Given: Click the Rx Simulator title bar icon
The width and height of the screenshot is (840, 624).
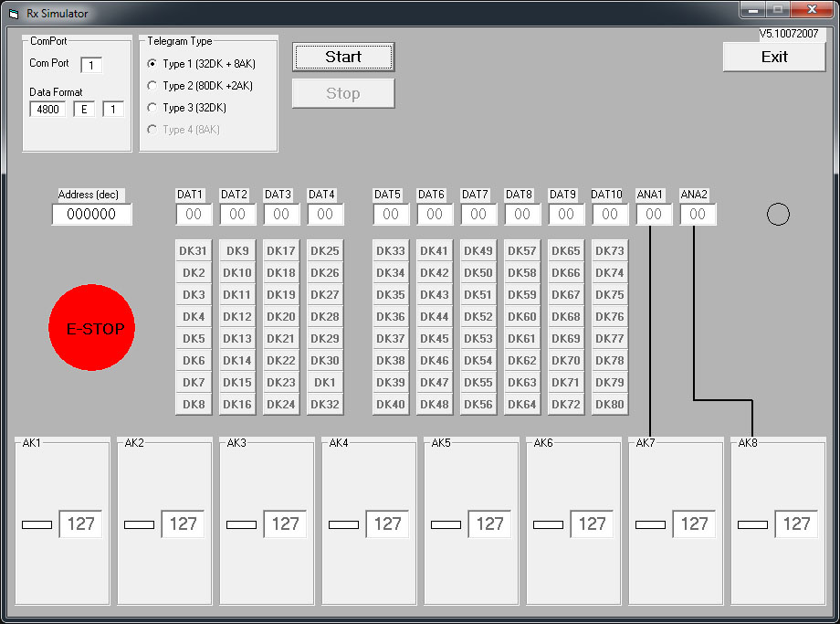Looking at the screenshot, I should (14, 14).
